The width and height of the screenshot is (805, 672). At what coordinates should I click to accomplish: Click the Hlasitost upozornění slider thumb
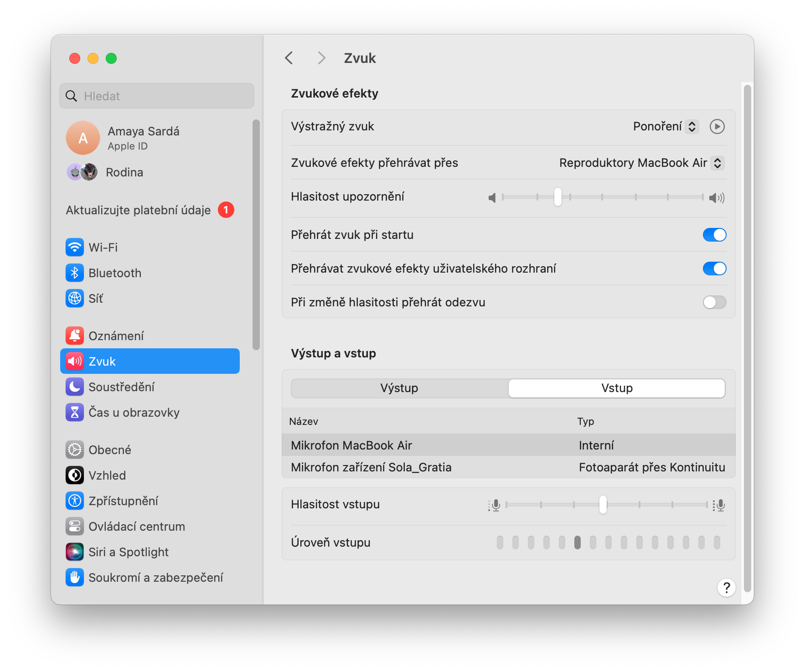pyautogui.click(x=558, y=197)
